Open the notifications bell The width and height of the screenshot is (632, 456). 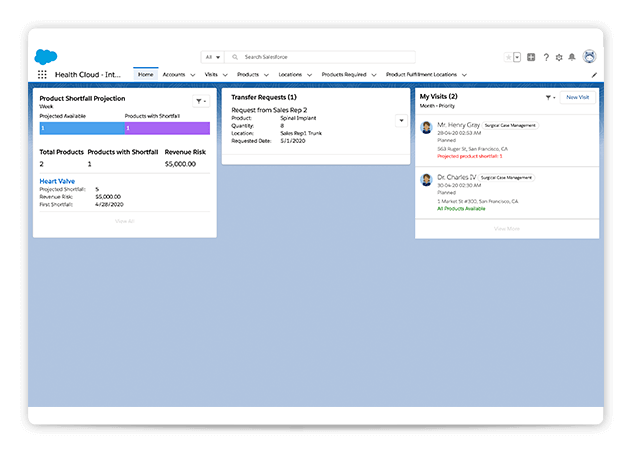coord(572,57)
